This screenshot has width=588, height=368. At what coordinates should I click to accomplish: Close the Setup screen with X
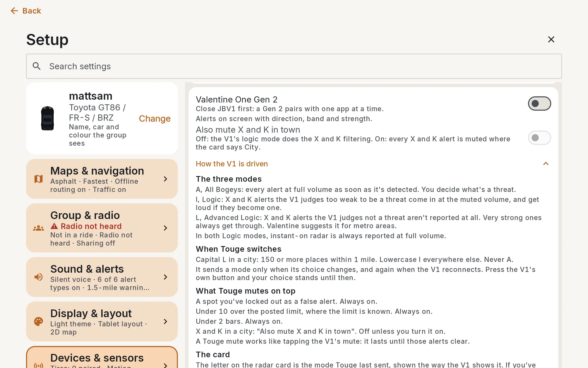point(551,39)
